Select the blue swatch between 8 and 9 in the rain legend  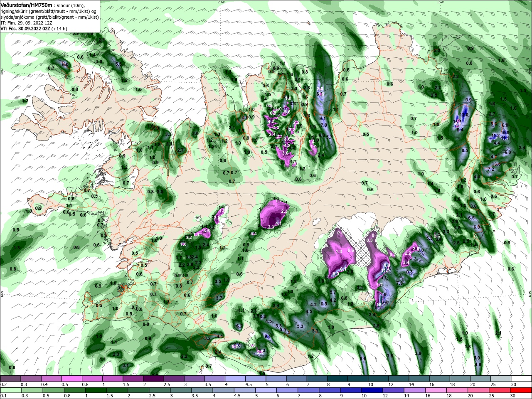pos(330,390)
